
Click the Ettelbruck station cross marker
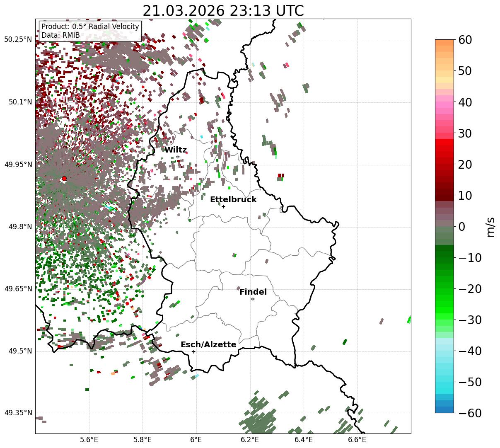224,206
